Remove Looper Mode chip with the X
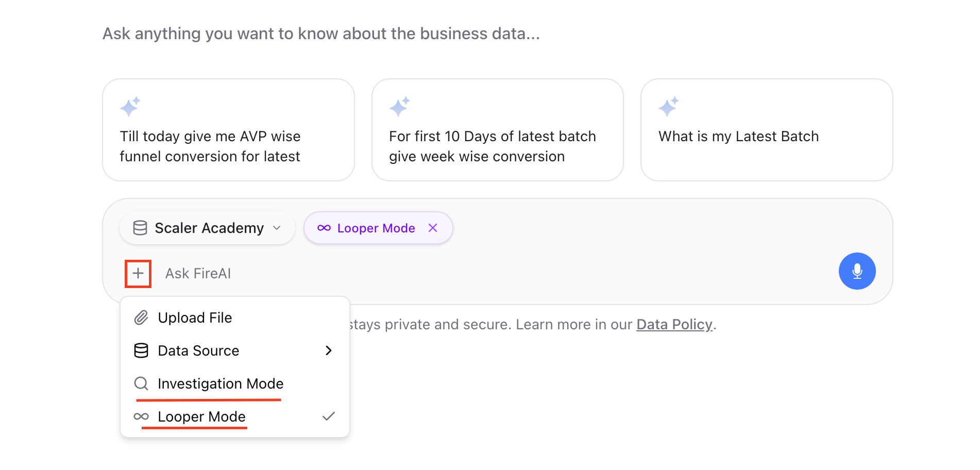Screen dimensions: 980x470 pos(433,228)
